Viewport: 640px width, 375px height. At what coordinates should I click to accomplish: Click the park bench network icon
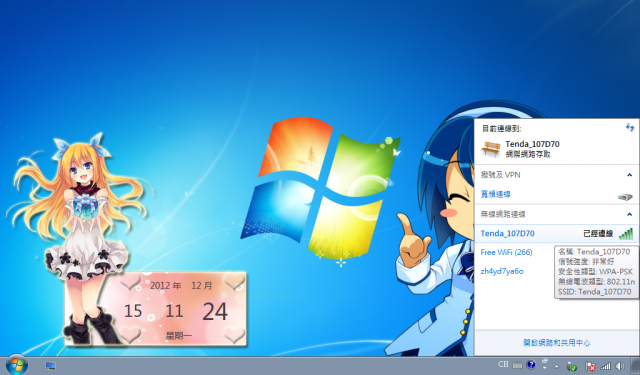(491, 149)
